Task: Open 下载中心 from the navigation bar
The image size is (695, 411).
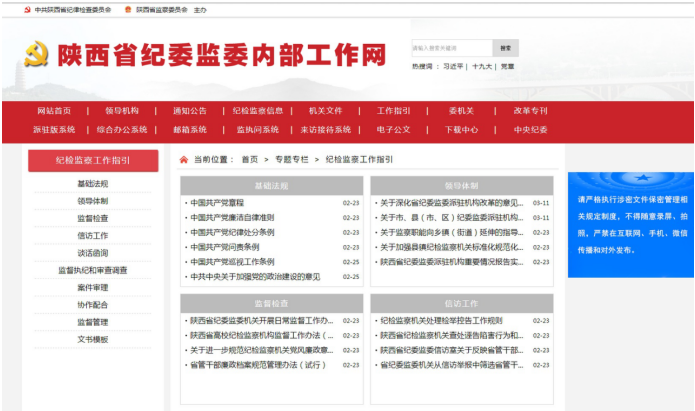Action: (461, 129)
